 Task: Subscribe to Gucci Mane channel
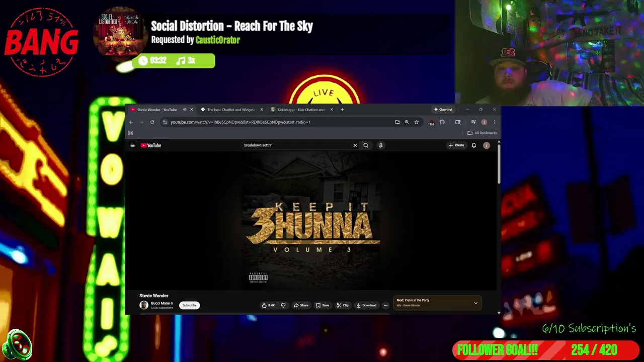pos(189,305)
